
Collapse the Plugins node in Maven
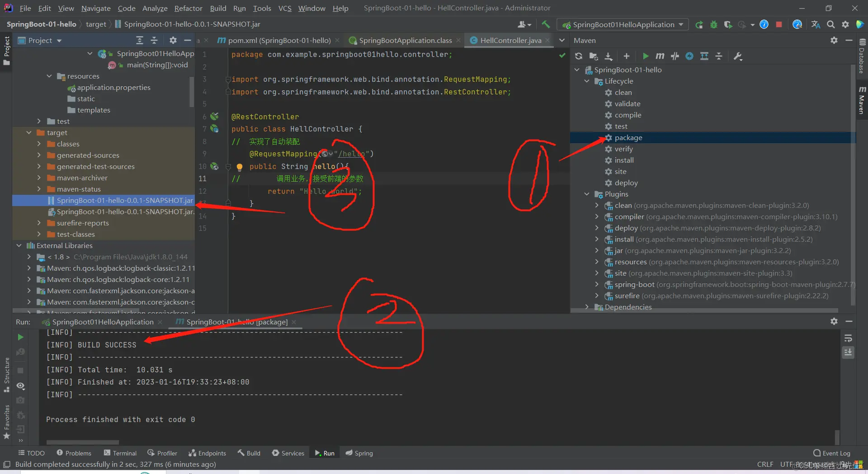pyautogui.click(x=587, y=194)
